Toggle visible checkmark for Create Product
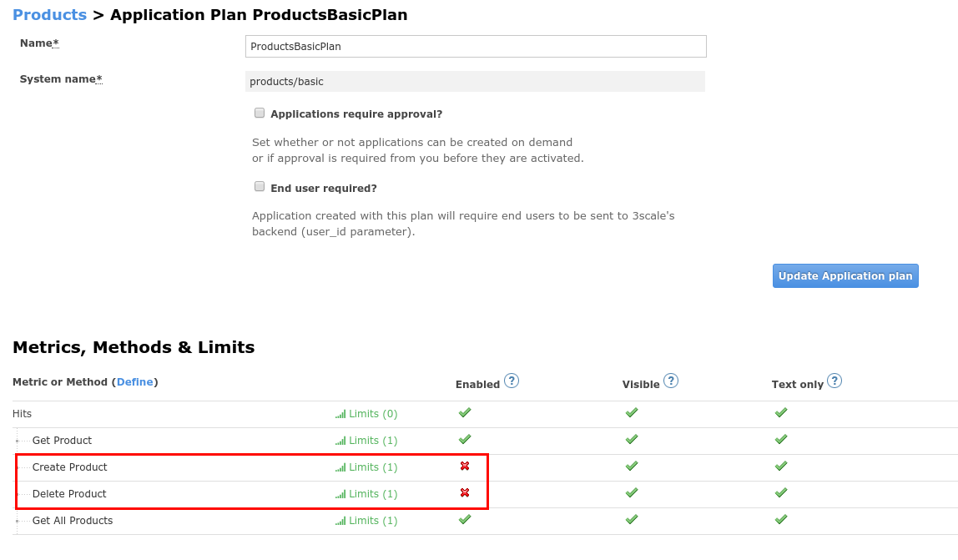This screenshot has width=958, height=560. [632, 466]
